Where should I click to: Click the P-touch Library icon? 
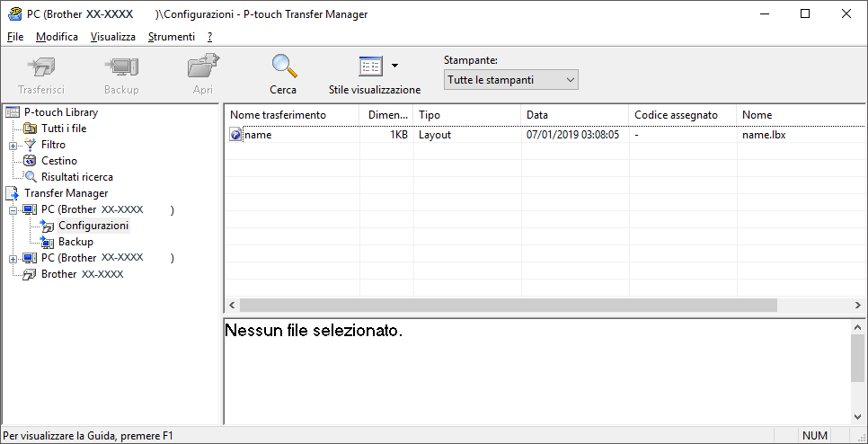pyautogui.click(x=13, y=112)
